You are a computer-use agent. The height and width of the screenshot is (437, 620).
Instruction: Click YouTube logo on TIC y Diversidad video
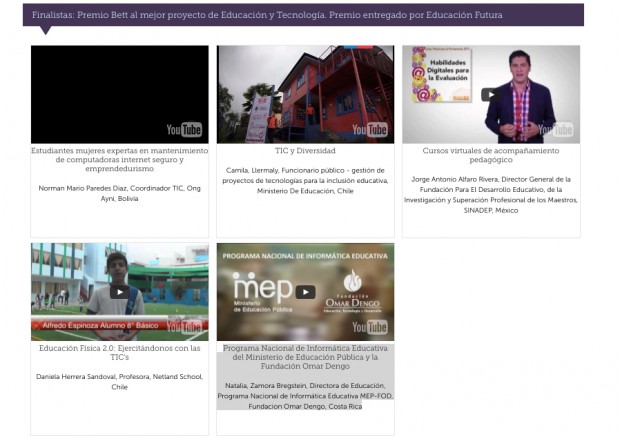(x=370, y=130)
